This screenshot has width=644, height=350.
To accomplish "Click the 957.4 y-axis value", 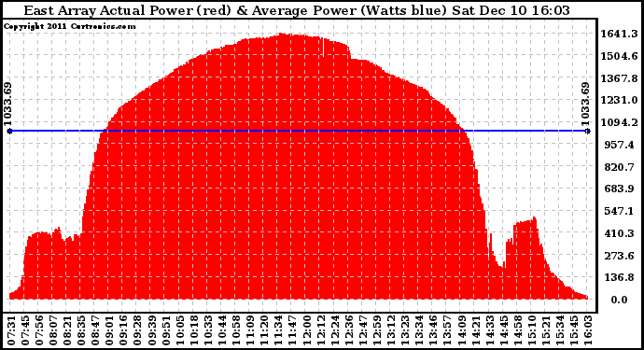I will 620,145.
